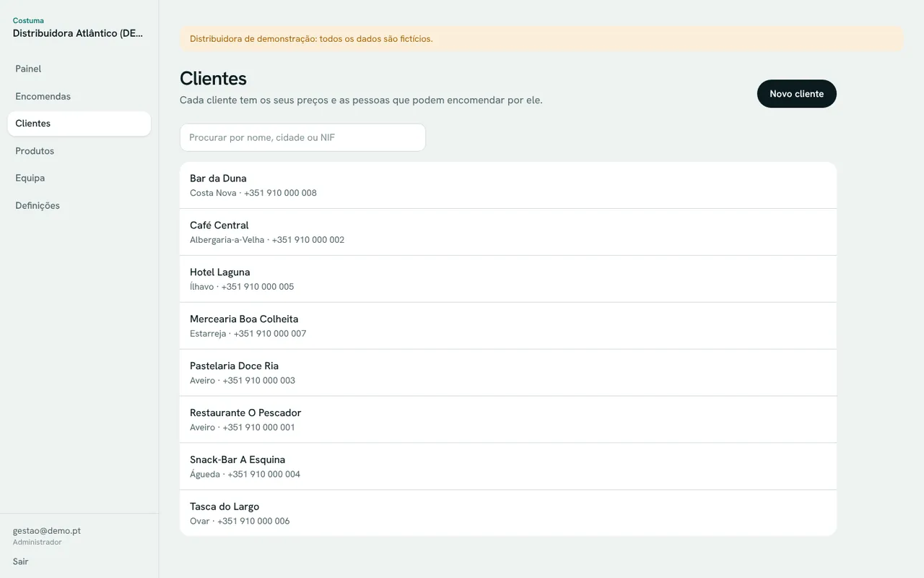The width and height of the screenshot is (924, 578).
Task: Click the demo data notice banner
Action: pos(541,39)
